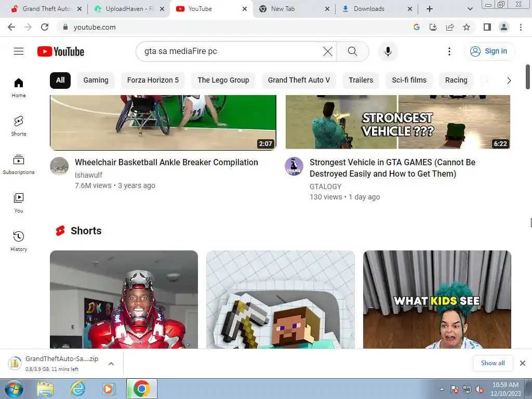The height and width of the screenshot is (399, 532).
Task: Open Shorts in the sidebar
Action: point(19,126)
